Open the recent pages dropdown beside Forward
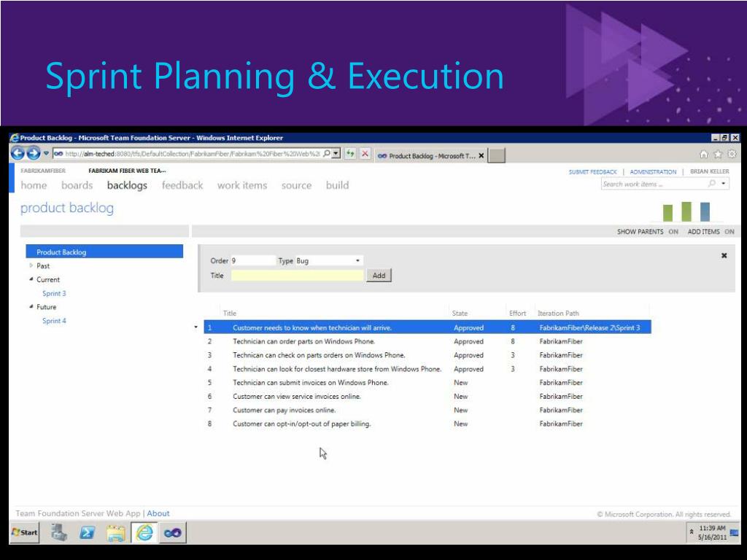Screen dimensions: 747x560 click(46, 153)
